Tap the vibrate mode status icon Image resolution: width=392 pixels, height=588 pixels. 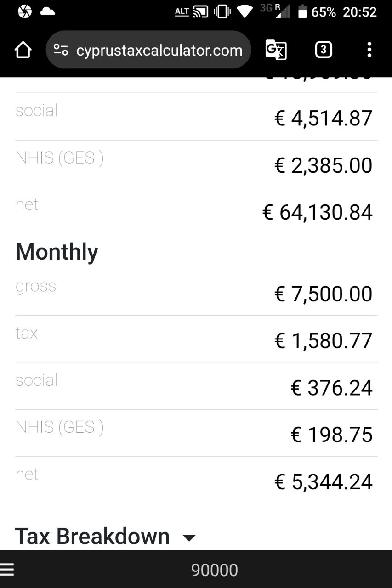[x=222, y=11]
